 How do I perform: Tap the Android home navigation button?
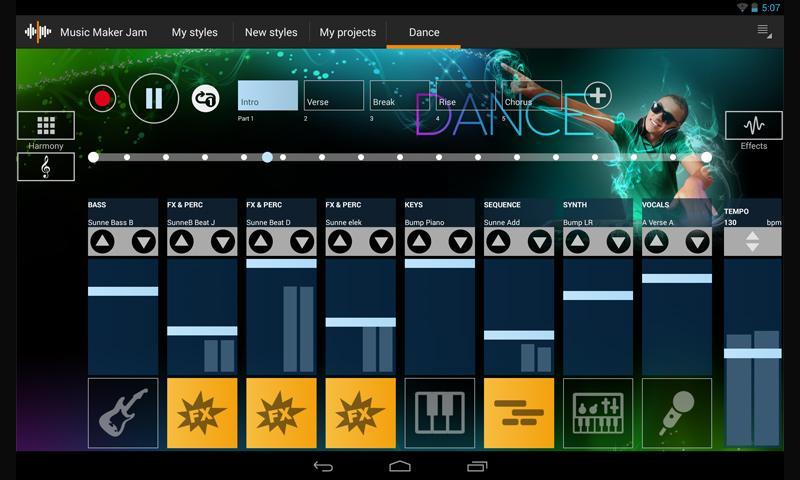click(399, 466)
